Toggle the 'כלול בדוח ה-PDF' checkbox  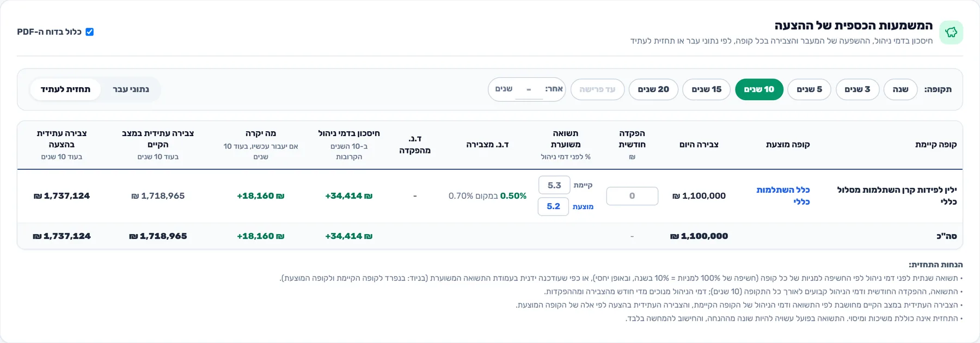click(x=90, y=32)
